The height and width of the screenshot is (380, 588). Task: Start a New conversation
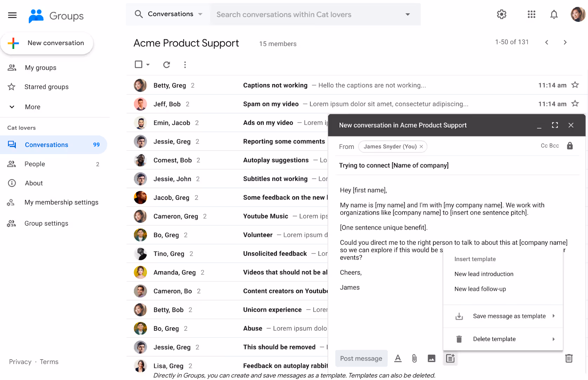click(x=47, y=43)
